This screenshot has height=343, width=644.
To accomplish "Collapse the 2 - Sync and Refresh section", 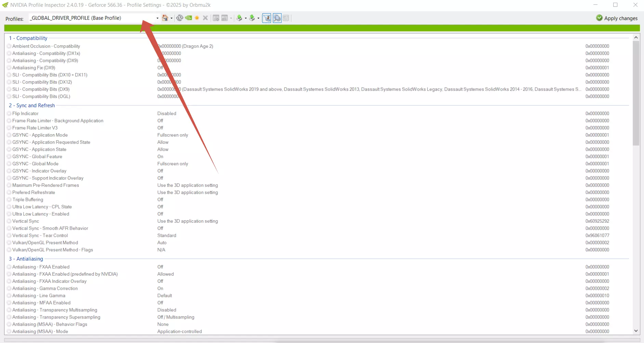I will [32, 106].
